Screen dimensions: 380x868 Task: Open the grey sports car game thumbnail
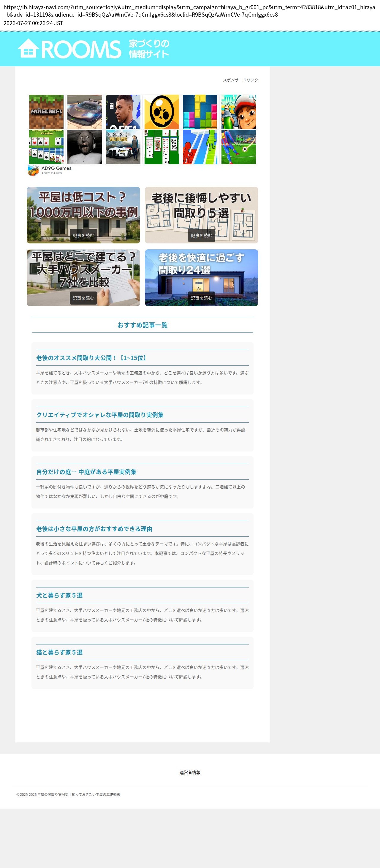(x=85, y=112)
